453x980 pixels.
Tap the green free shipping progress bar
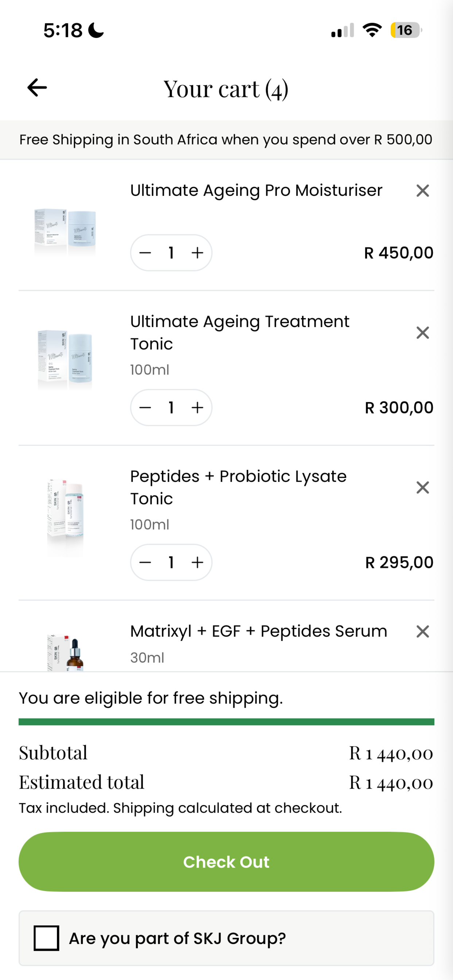click(226, 722)
